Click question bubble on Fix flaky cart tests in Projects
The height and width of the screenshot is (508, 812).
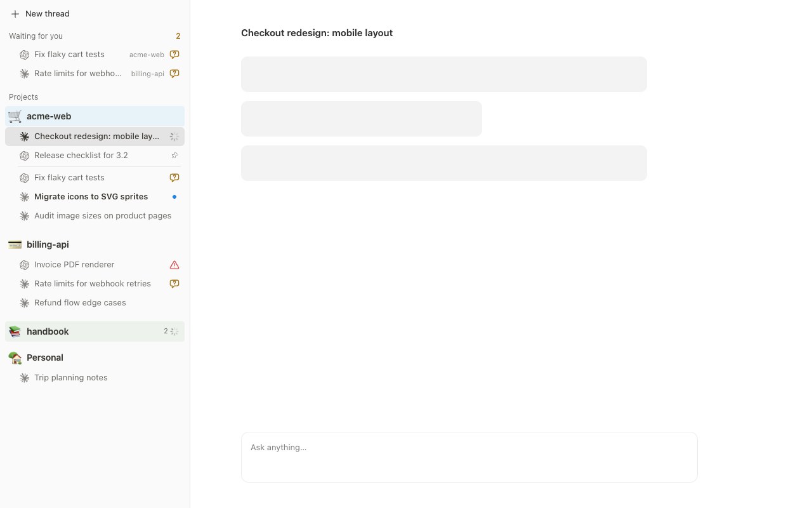[x=174, y=178]
